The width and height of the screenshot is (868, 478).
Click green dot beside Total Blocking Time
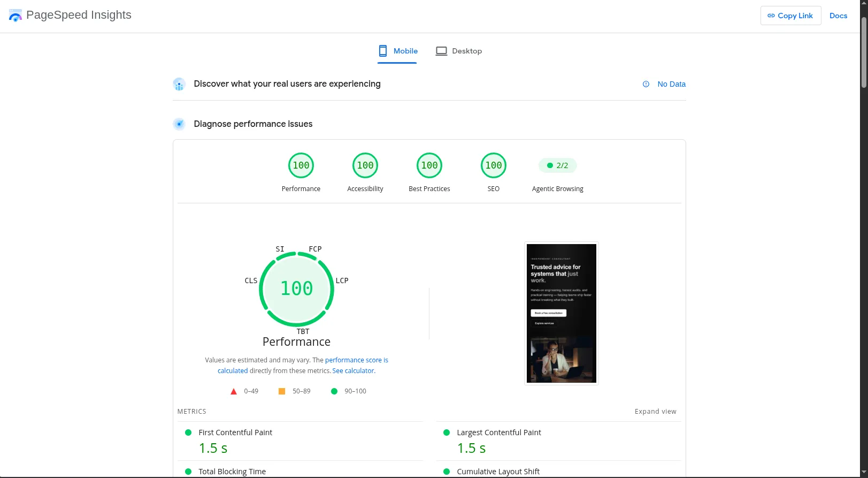click(188, 472)
